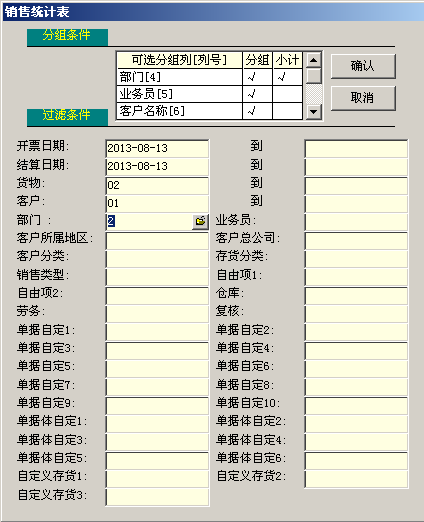The width and height of the screenshot is (424, 522).
Task: Click the 取消 button
Action: (363, 98)
